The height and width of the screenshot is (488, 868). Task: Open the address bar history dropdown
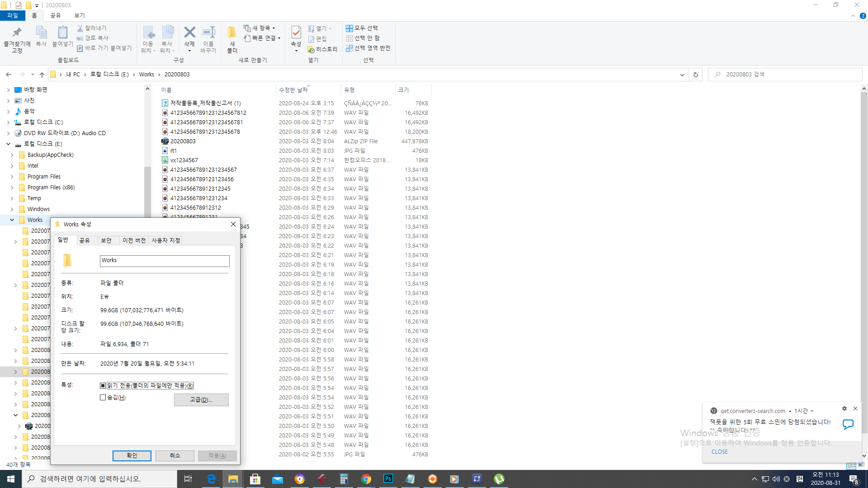(682, 75)
